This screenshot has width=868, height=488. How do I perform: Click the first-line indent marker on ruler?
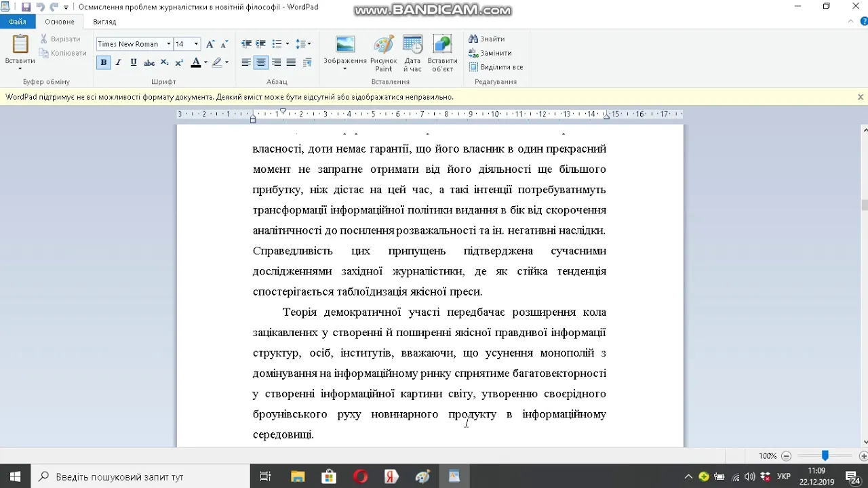coord(283,110)
